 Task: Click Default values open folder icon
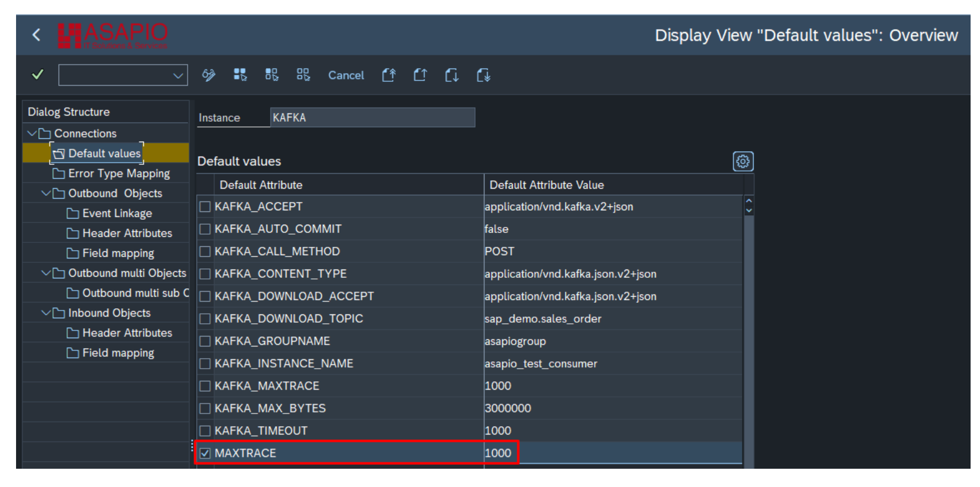[59, 154]
